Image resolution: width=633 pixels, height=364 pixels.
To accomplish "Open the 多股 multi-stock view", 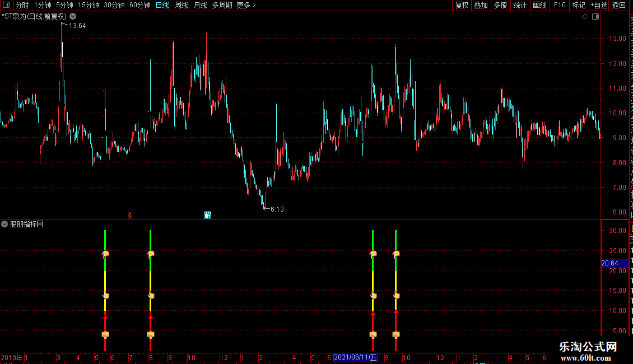I will point(500,5).
